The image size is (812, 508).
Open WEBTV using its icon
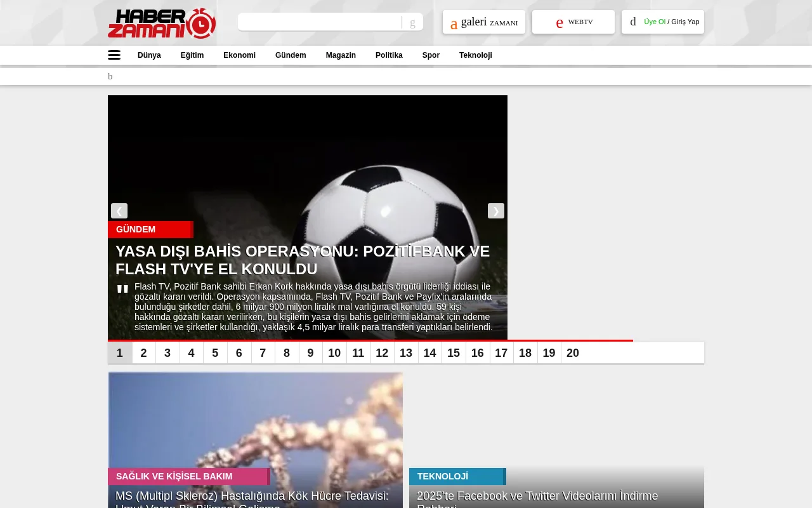coord(560,22)
